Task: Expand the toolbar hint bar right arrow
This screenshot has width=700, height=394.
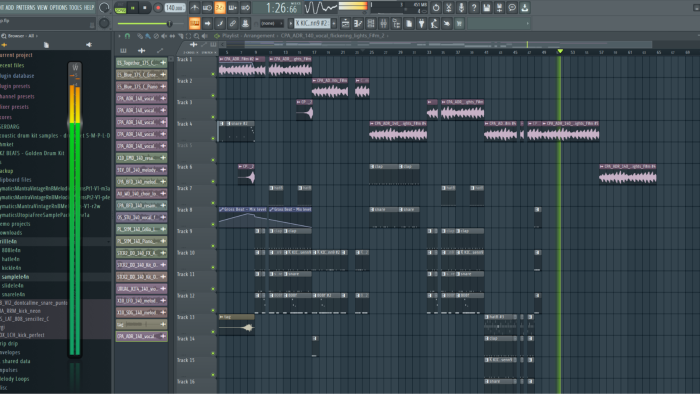Action: tap(528, 23)
